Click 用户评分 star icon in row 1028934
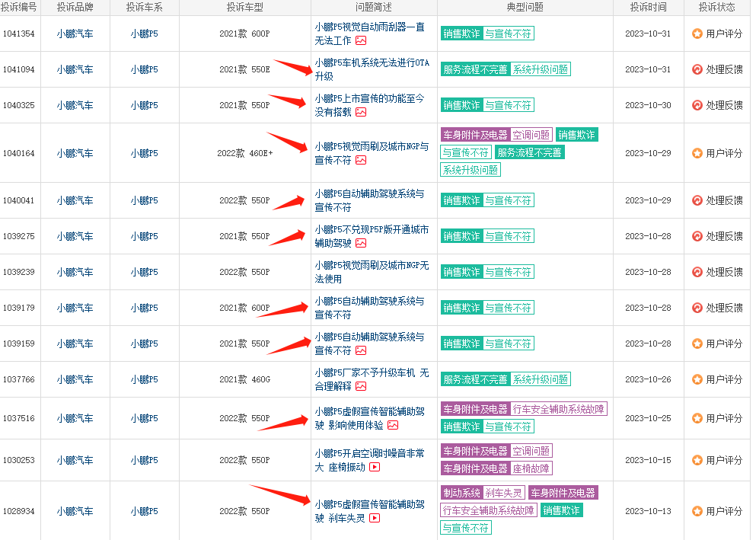 697,511
